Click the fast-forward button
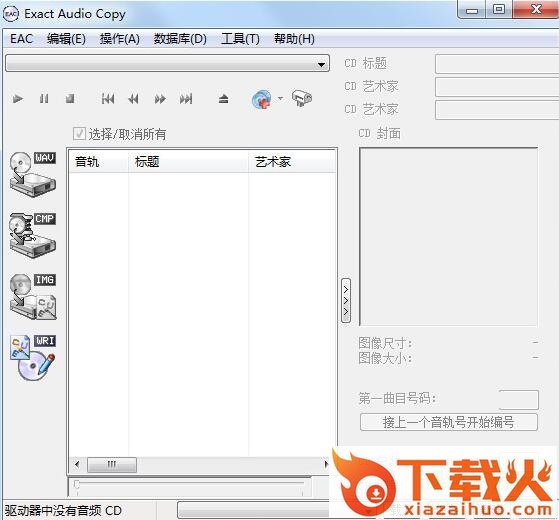 [x=160, y=98]
